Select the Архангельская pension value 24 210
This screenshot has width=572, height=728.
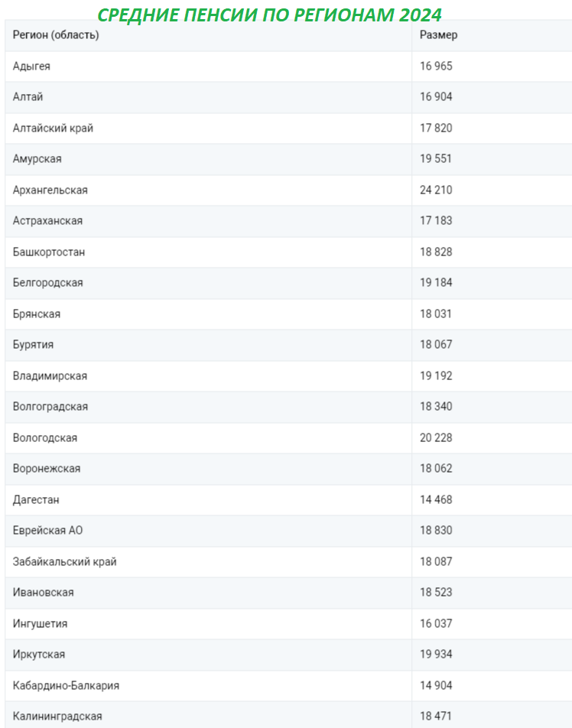[436, 190]
